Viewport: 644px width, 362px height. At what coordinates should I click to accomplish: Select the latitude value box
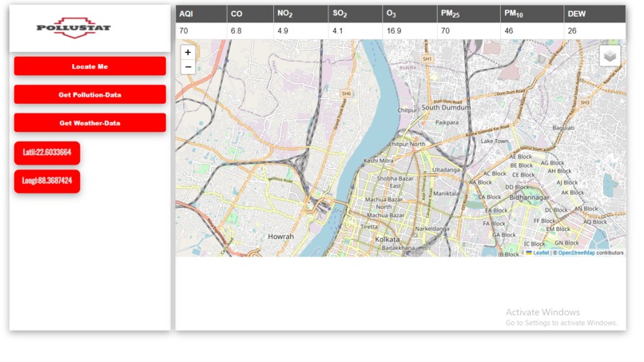47,153
